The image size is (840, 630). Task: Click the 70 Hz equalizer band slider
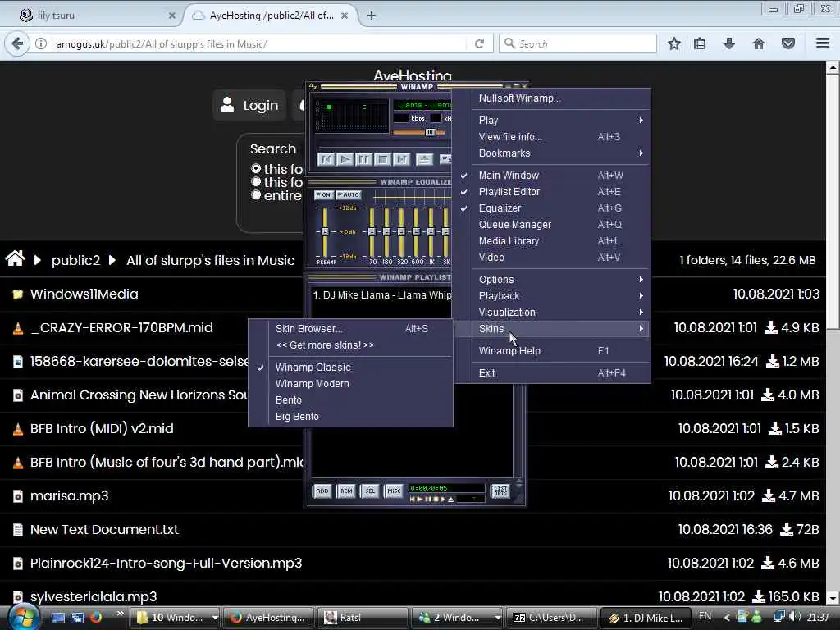pos(372,232)
